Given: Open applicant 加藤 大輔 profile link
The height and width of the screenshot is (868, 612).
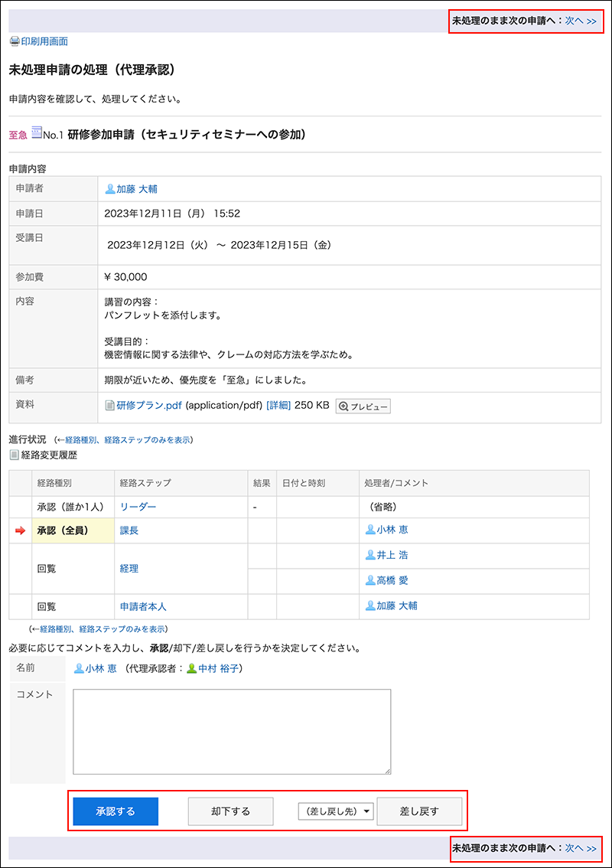Looking at the screenshot, I should pos(137,189).
